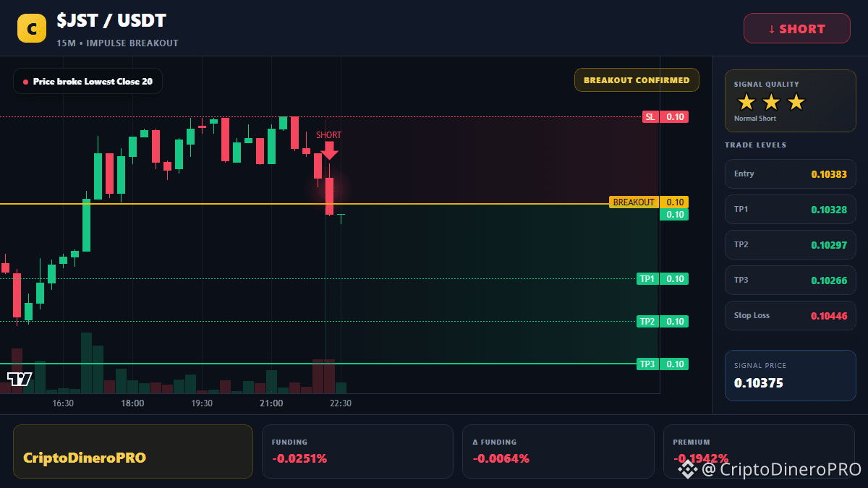Click the yellow C coin logo icon
Viewport: 868px width, 488px height.
click(x=32, y=29)
